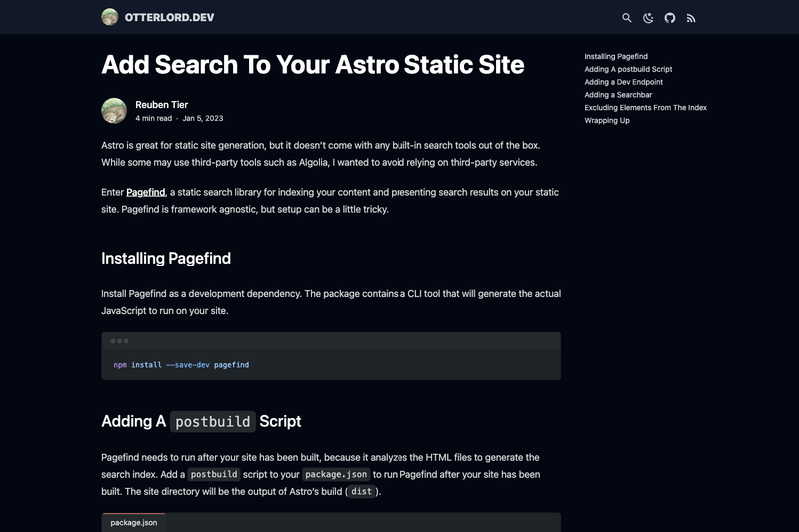Jump to Installing Pagefind in contents
The image size is (799, 532).
click(x=616, y=56)
